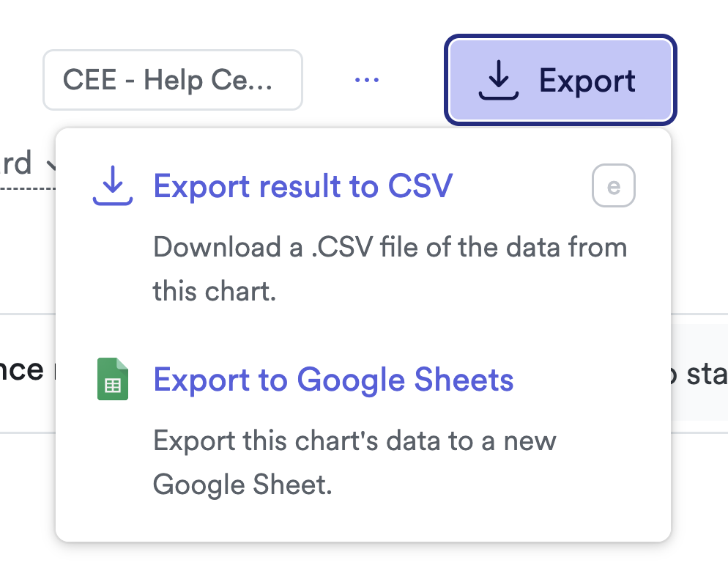Viewport: 728px width, 582px height.
Task: Click the "Export this chart's data" description text
Action: point(354,441)
